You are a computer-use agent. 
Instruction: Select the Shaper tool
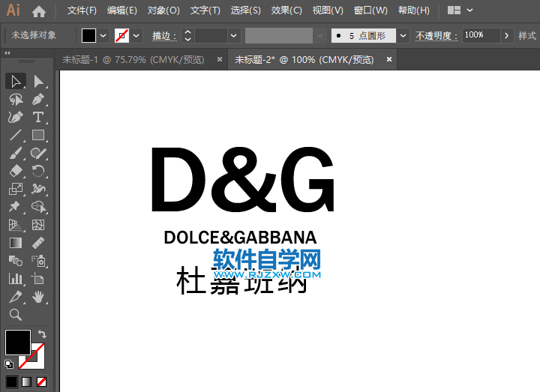point(38,153)
